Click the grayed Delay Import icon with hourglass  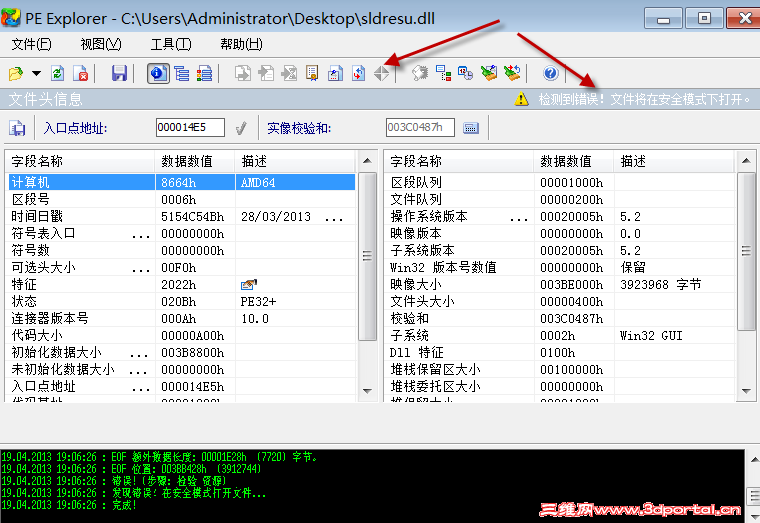tap(289, 74)
